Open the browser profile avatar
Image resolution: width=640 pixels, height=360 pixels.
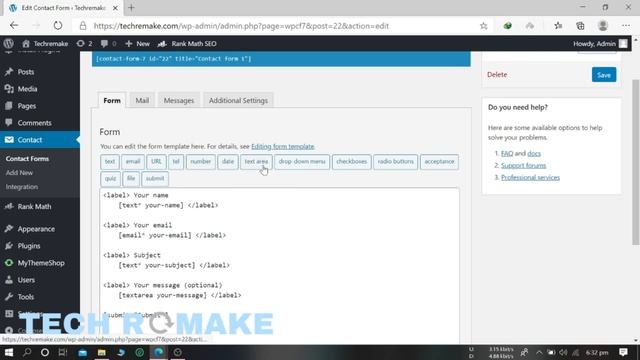click(603, 26)
